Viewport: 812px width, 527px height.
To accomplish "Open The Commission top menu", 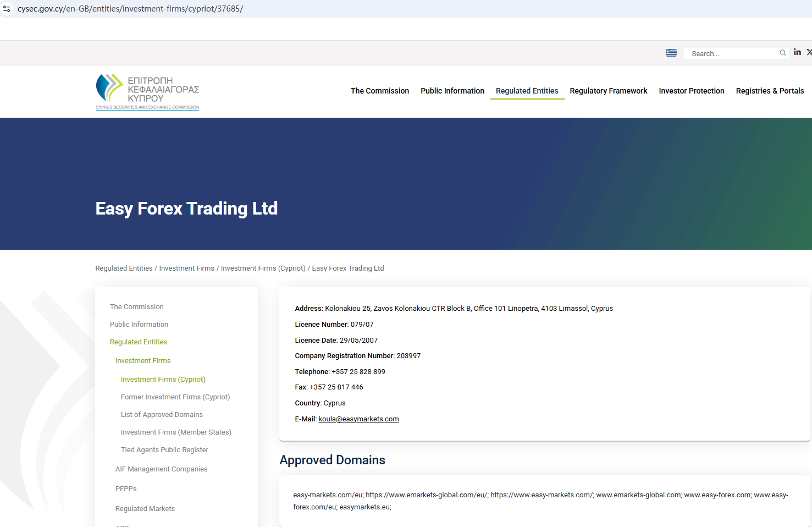I will pyautogui.click(x=379, y=91).
